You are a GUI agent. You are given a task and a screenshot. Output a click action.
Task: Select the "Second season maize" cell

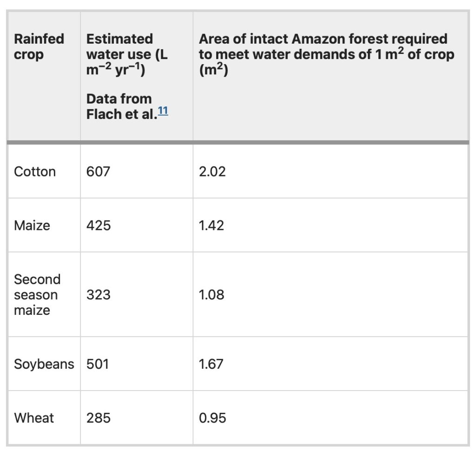point(37,295)
